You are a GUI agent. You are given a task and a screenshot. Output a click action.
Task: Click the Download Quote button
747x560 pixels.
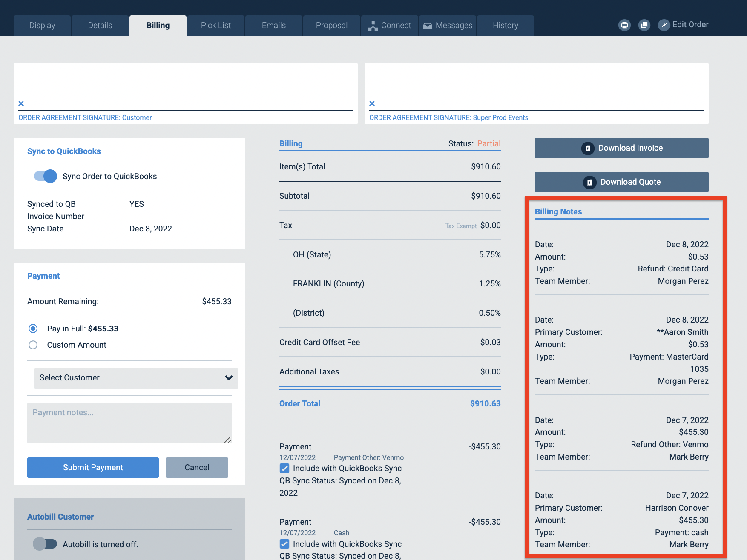pos(622,182)
